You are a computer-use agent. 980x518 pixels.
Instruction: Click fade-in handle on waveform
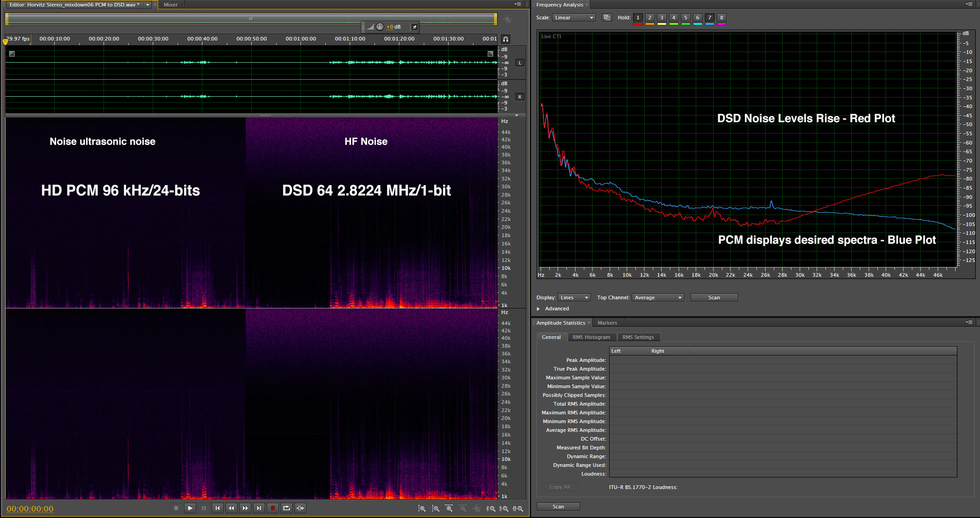[x=12, y=54]
